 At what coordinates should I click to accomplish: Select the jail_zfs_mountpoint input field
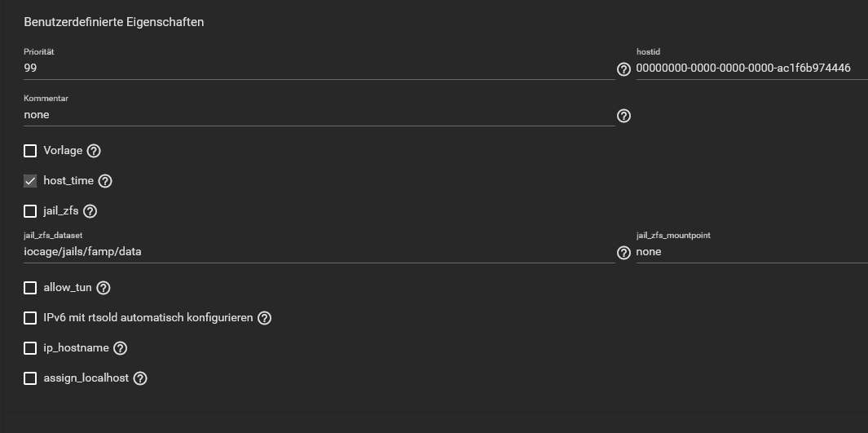point(751,252)
